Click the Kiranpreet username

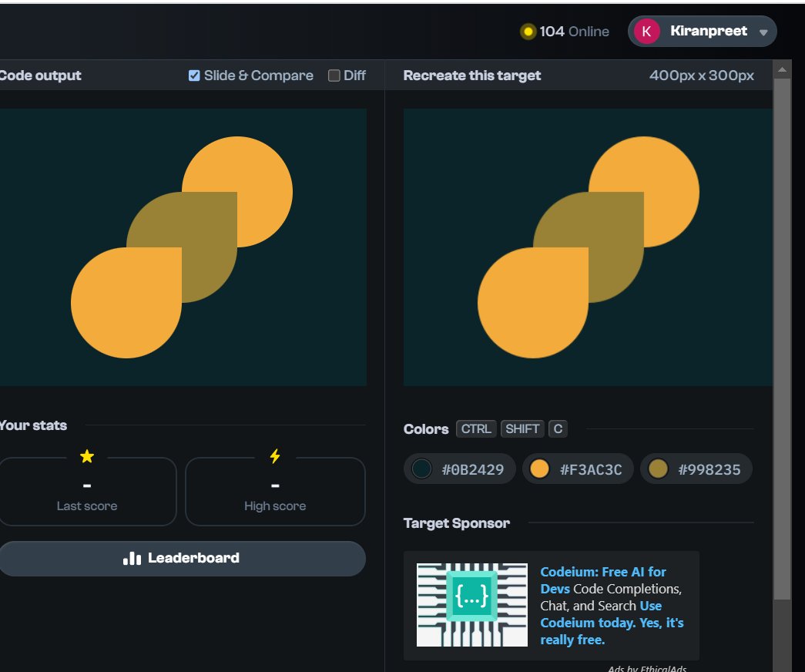tap(708, 31)
